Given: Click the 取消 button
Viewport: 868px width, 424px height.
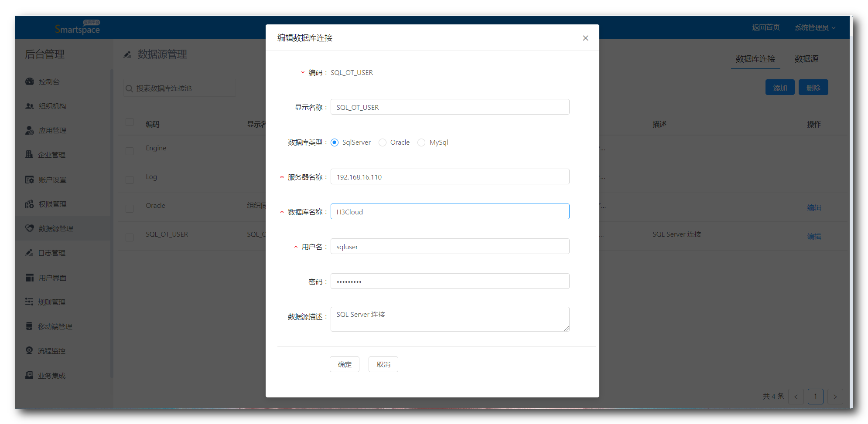Looking at the screenshot, I should tap(383, 364).
